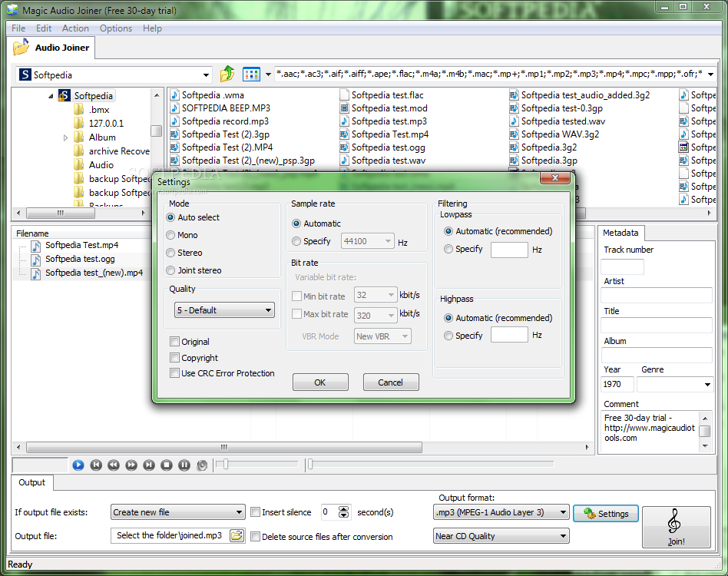Select the Mono mode radio button

(170, 235)
